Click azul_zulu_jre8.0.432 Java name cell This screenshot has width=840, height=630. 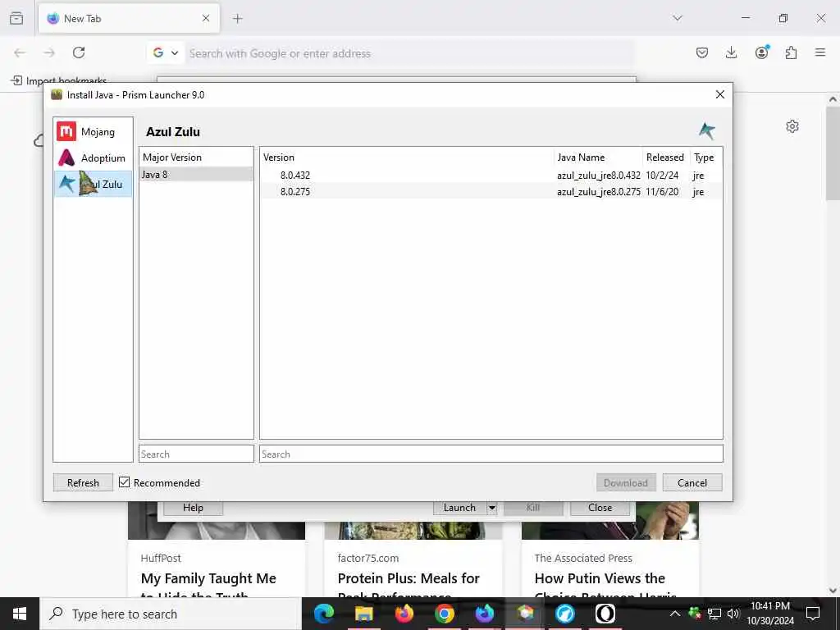598,176
